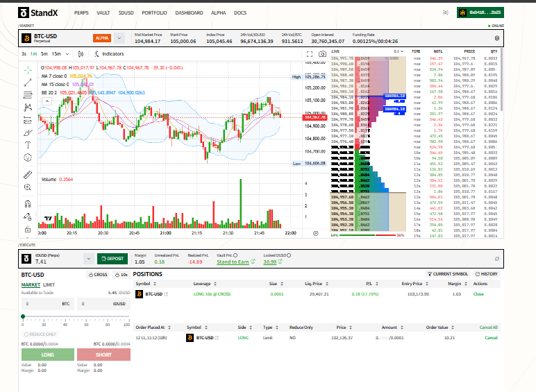Open the PORTFOLIO nav tab
Screen dimensions: 536x392
click(x=154, y=12)
